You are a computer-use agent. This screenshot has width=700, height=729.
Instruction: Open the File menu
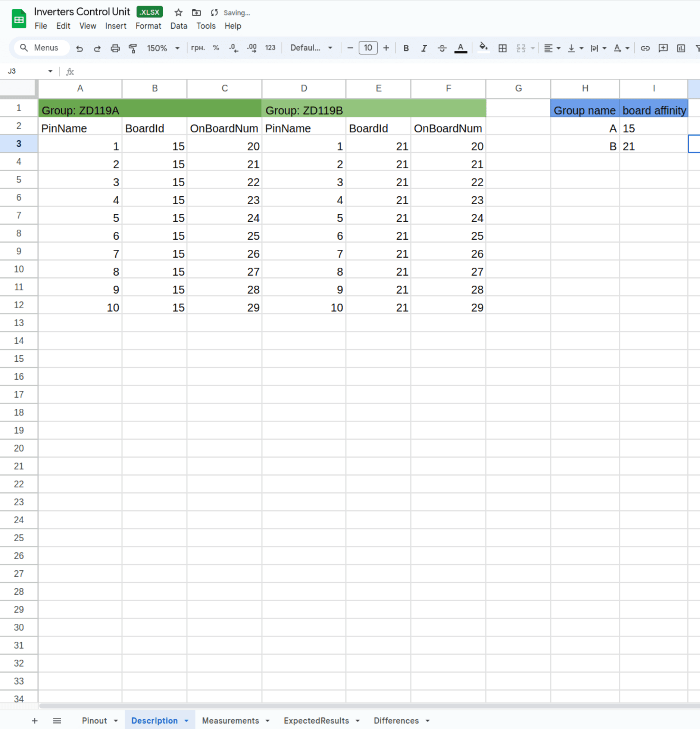click(x=41, y=26)
